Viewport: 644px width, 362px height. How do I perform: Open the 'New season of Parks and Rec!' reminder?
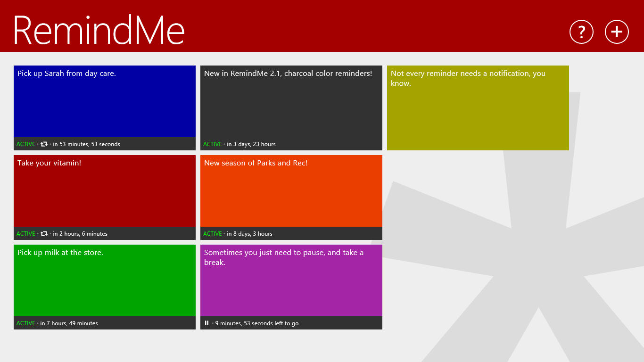pyautogui.click(x=291, y=191)
